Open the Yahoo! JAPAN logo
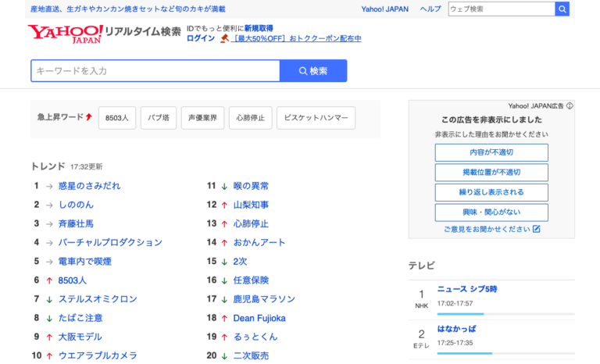The image size is (600, 364). (x=65, y=34)
